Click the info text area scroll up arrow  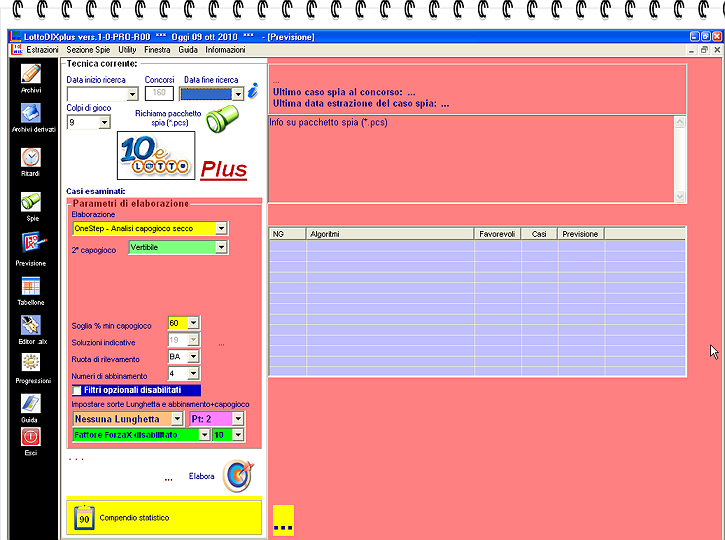(x=680, y=122)
